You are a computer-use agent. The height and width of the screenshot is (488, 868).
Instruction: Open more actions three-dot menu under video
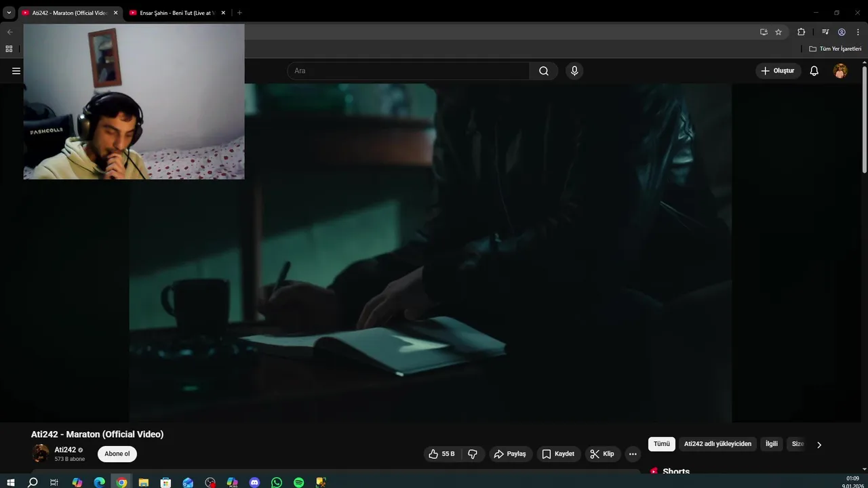633,453
